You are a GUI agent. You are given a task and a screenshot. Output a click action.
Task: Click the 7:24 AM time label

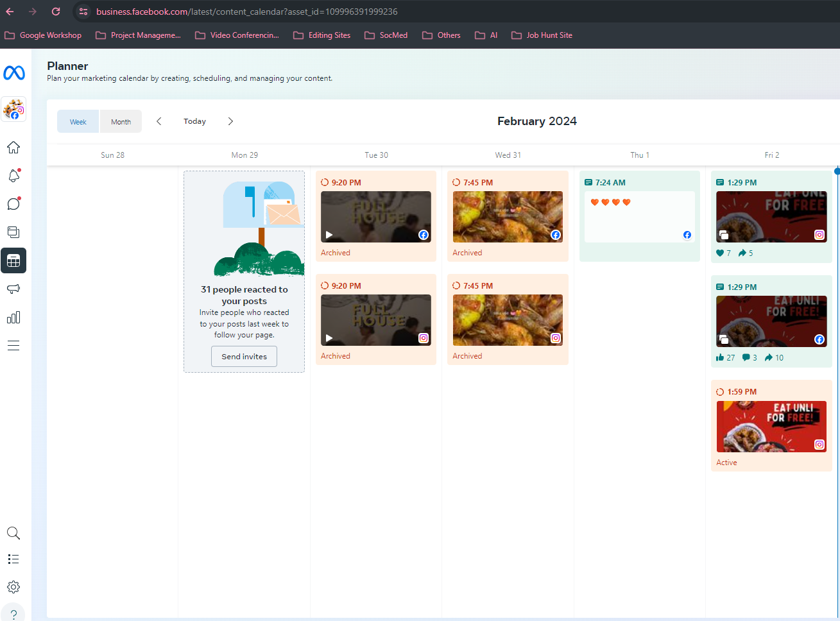click(x=610, y=183)
